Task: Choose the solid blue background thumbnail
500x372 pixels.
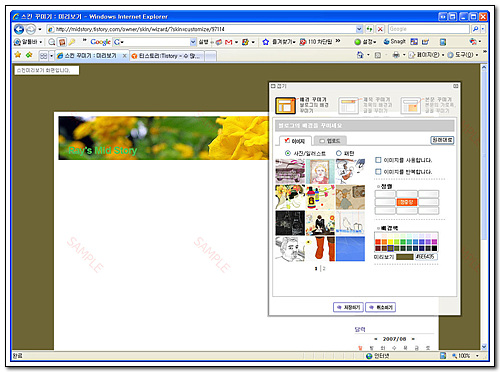Action: (x=350, y=249)
